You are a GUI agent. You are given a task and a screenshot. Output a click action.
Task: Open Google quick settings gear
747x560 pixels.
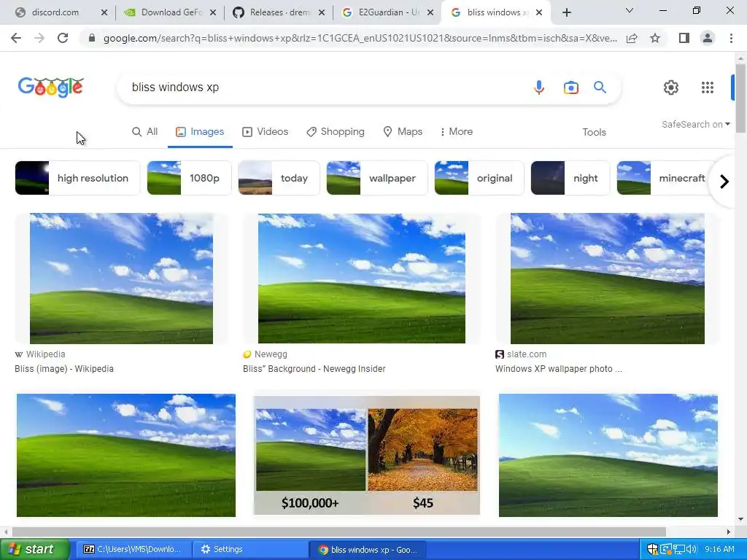click(671, 87)
